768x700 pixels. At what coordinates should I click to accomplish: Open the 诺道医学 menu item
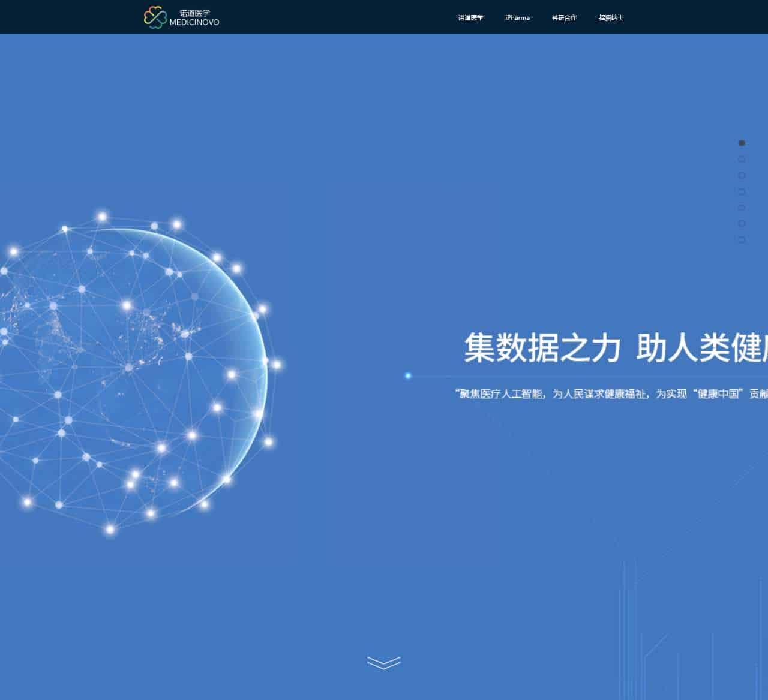470,18
